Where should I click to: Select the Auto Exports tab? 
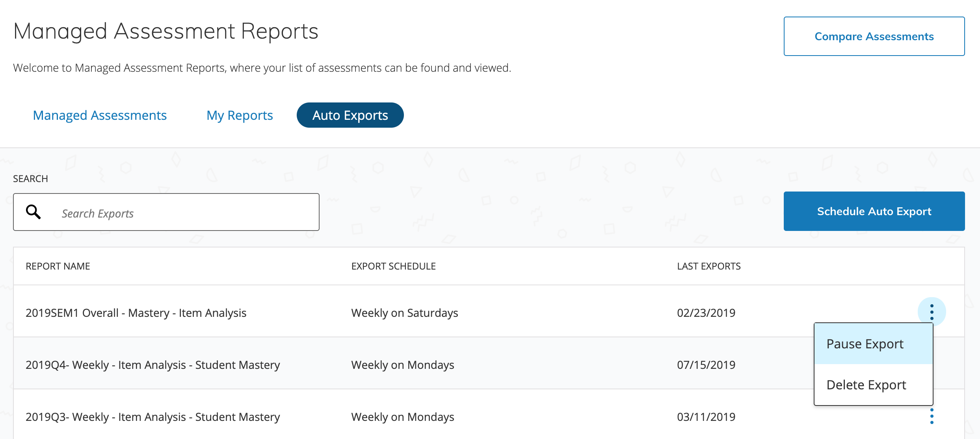pyautogui.click(x=350, y=115)
